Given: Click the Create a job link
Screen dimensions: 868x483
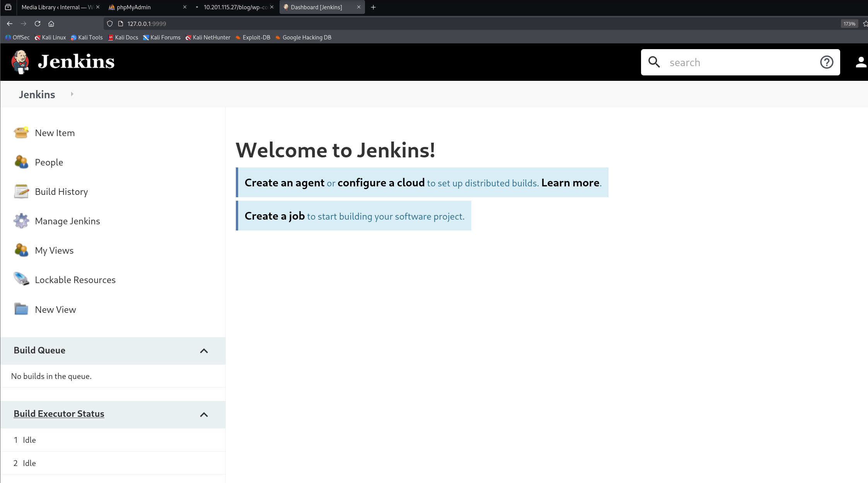Looking at the screenshot, I should click(275, 216).
